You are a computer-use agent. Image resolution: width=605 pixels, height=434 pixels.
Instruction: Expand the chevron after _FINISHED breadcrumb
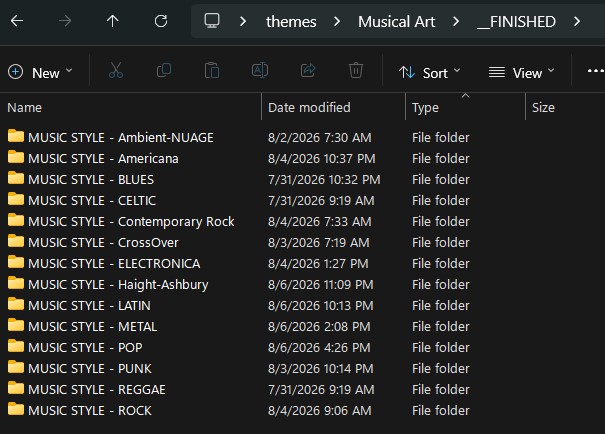coord(577,22)
